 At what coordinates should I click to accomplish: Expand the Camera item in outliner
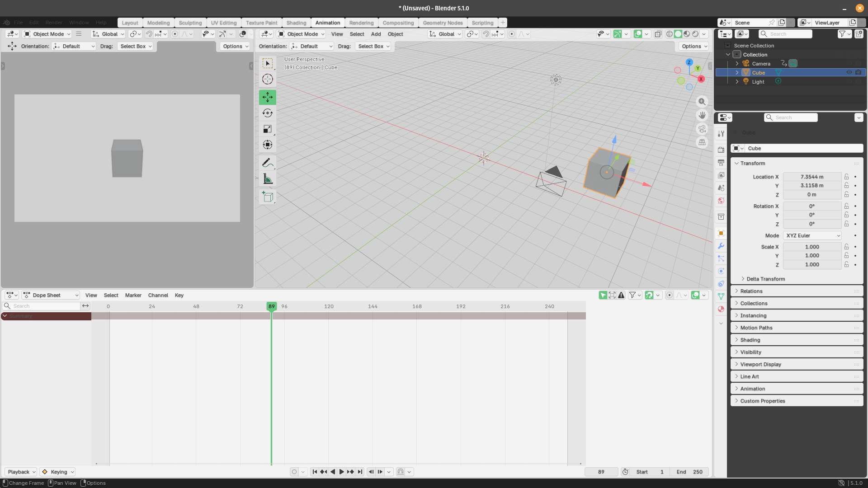coord(737,64)
